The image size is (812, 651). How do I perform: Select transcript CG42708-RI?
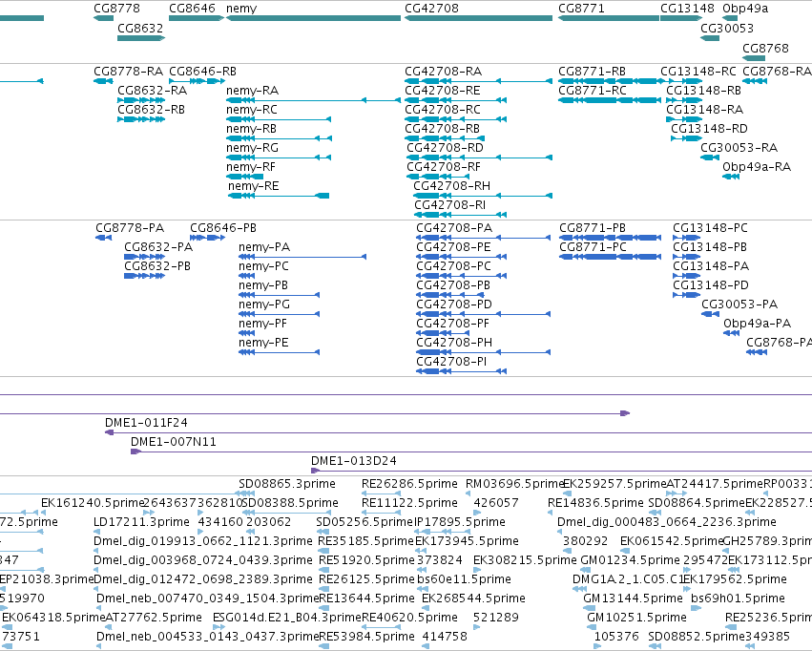coord(460,215)
